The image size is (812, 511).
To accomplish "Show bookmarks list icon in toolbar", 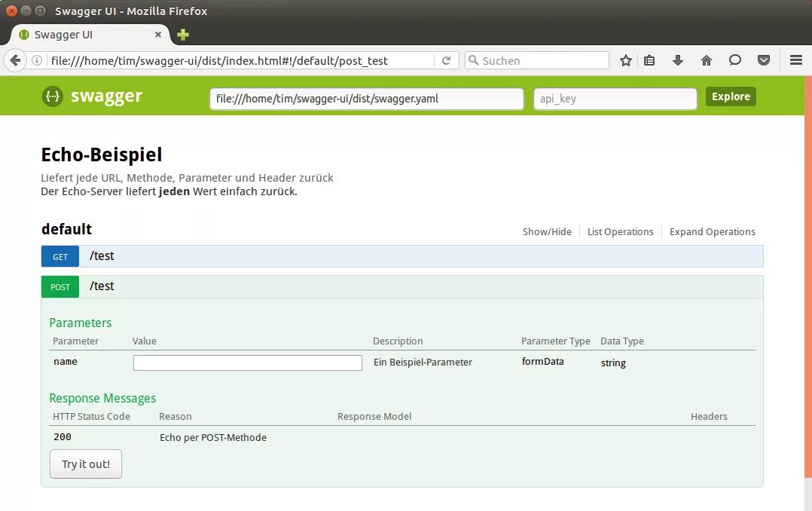I will (649, 60).
